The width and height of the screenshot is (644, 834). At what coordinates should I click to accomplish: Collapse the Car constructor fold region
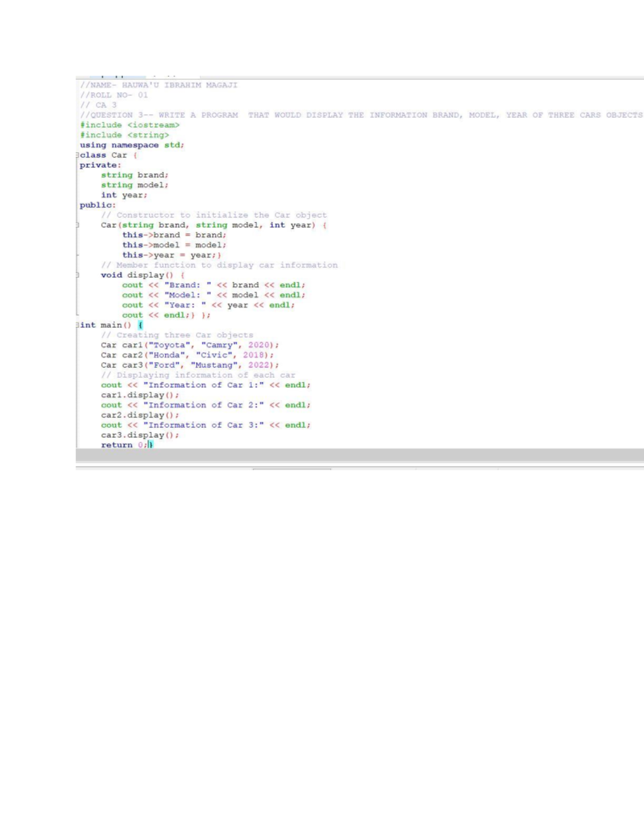coord(78,225)
